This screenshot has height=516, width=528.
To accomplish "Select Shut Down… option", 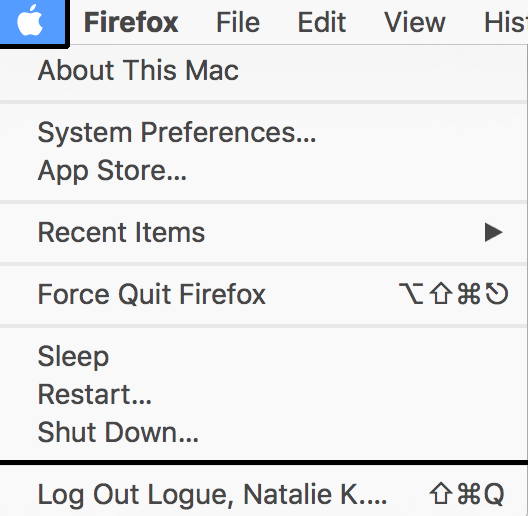I will [118, 432].
